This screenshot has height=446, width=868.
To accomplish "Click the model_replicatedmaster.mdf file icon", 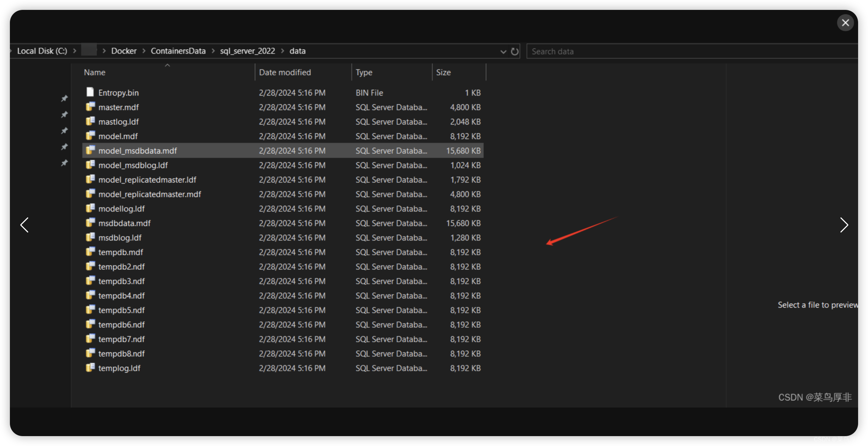I will pyautogui.click(x=90, y=194).
